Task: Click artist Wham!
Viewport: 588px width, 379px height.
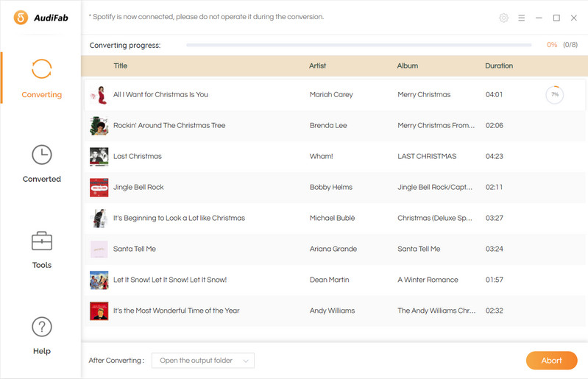Action: [321, 156]
